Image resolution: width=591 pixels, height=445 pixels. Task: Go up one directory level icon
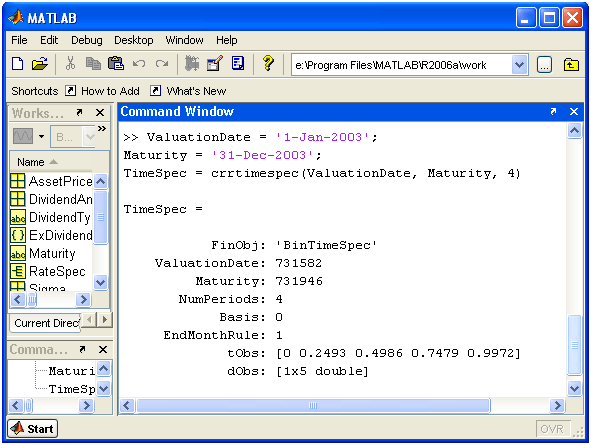click(x=571, y=65)
